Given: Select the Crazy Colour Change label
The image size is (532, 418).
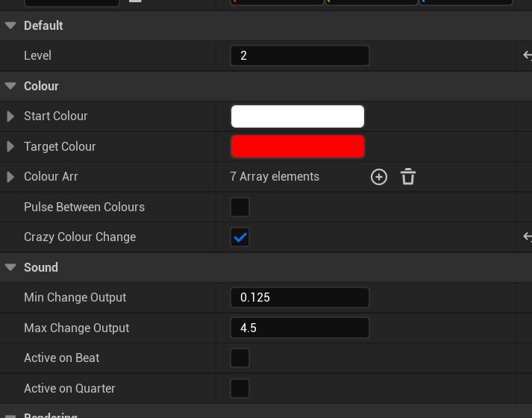Looking at the screenshot, I should pyautogui.click(x=80, y=237).
